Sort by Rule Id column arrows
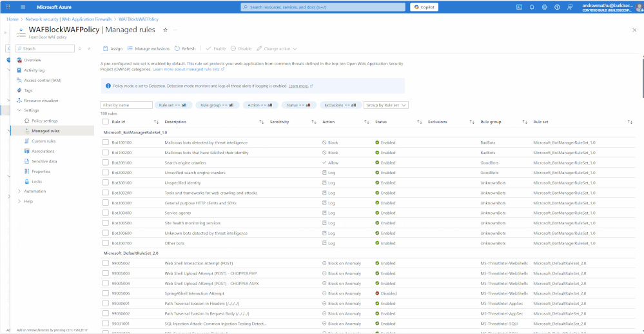 [156, 122]
